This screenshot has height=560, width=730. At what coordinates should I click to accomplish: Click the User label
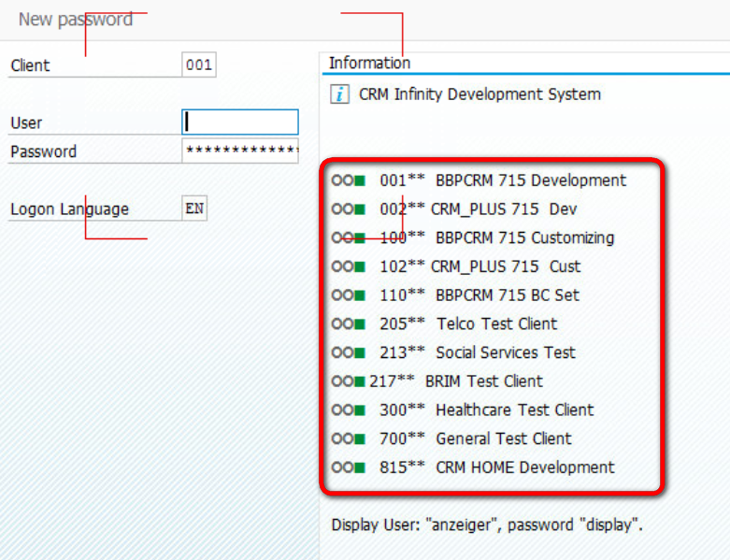26,122
